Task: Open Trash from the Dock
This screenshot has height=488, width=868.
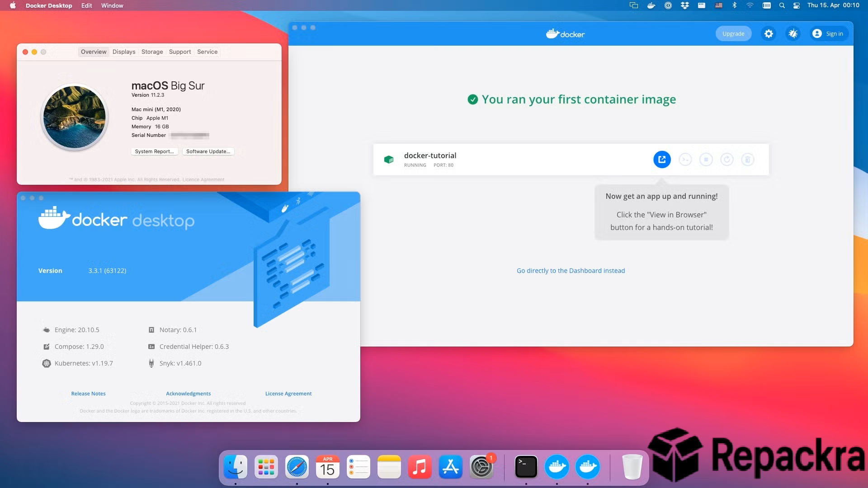Action: coord(632,467)
